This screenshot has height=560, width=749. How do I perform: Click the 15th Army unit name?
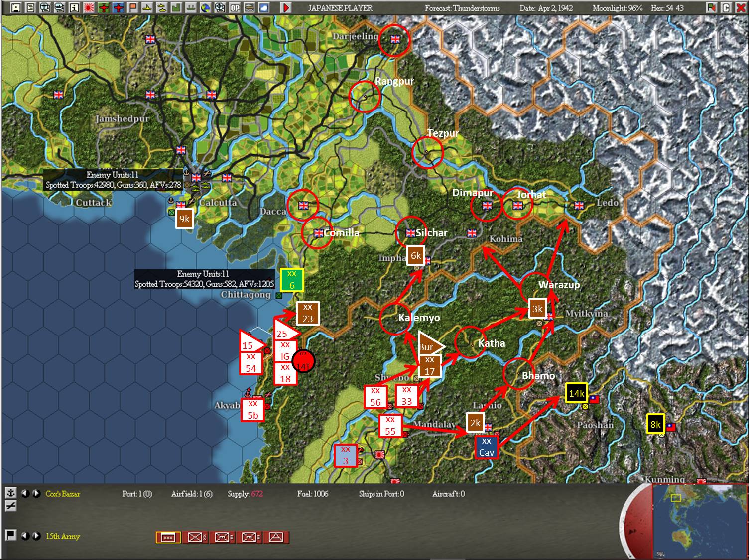(63, 536)
